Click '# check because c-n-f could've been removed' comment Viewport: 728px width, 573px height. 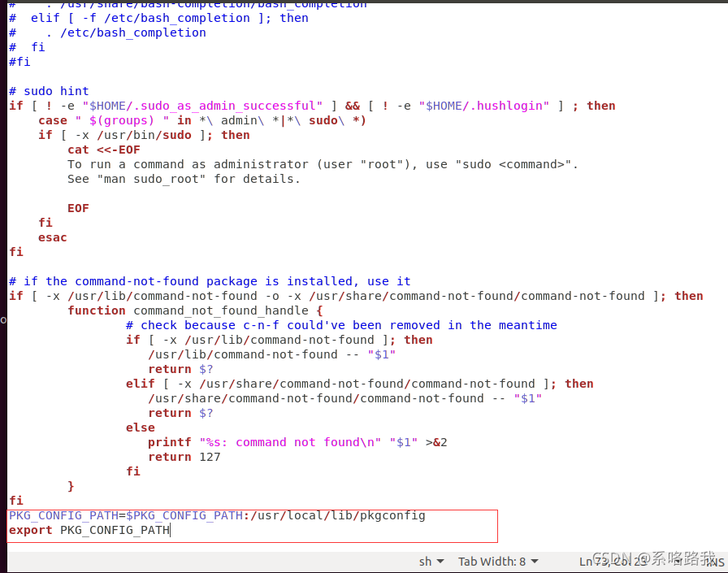[x=341, y=325]
